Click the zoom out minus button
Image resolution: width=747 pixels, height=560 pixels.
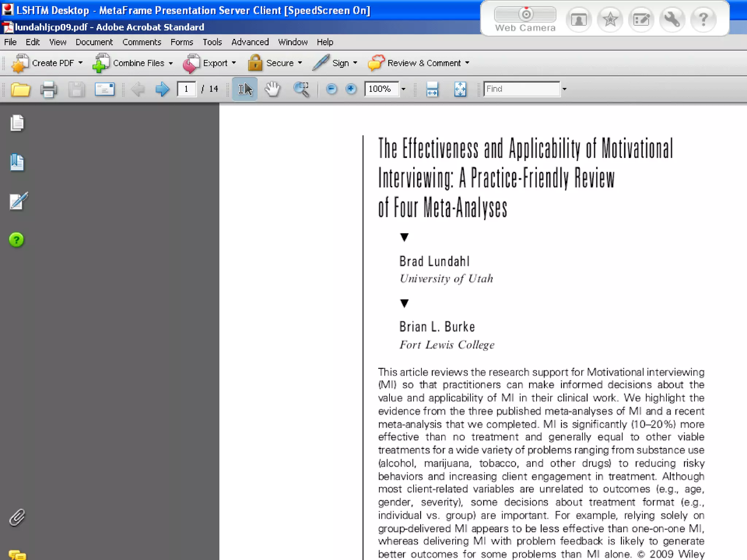[331, 89]
